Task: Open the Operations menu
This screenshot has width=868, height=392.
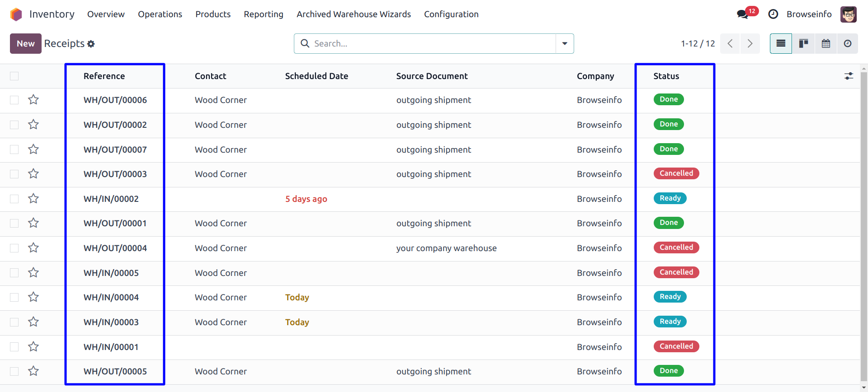Action: [160, 14]
